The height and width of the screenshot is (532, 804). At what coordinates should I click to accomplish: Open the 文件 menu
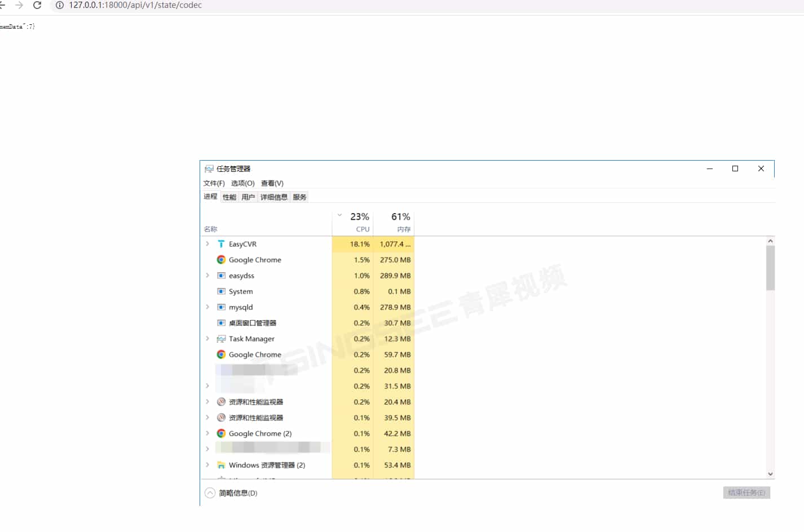point(213,183)
